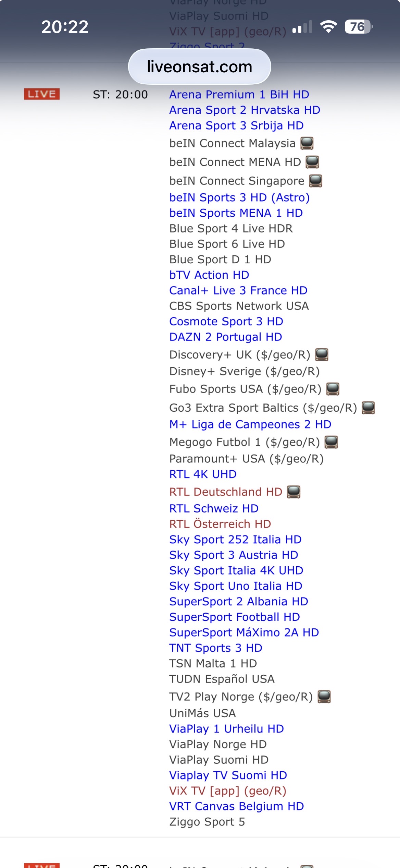This screenshot has height=868, width=400.
Task: Open the Arena Premium 1 BiH HD link
Action: tap(239, 94)
